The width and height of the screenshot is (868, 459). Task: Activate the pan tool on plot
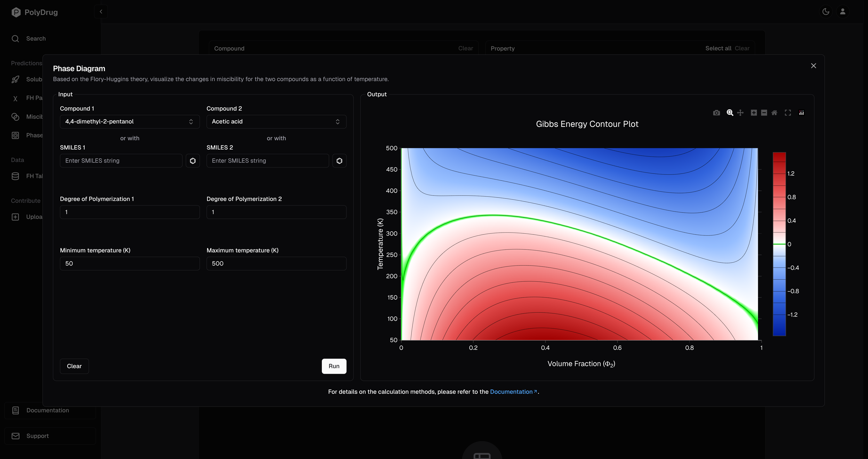740,113
